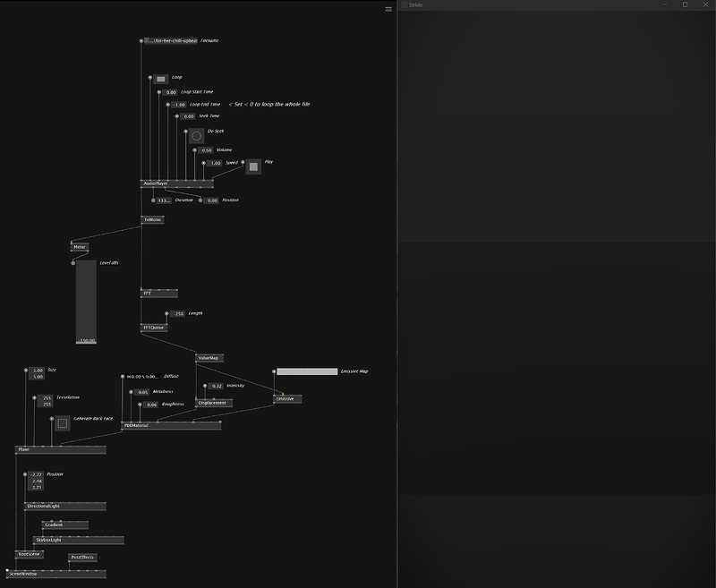
Task: Select the RootScene node
Action: pos(30,554)
